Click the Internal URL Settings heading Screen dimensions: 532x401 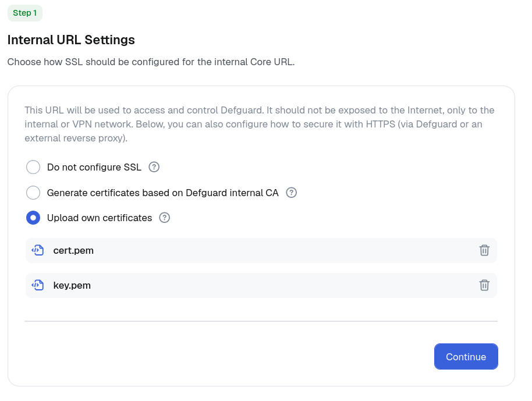coord(71,40)
